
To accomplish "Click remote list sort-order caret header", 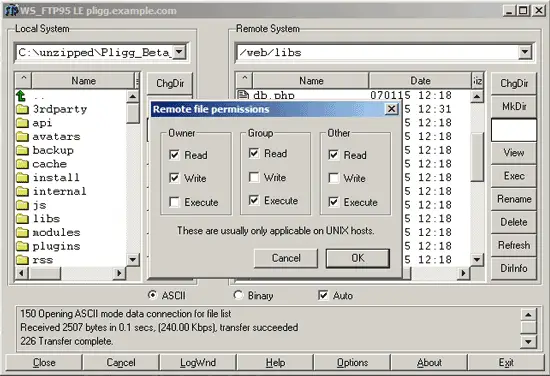I will 244,81.
